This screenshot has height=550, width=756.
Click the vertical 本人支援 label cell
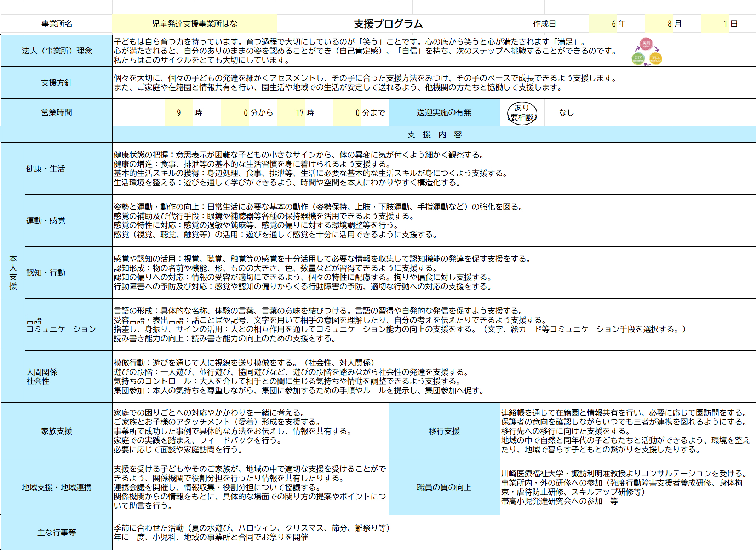pos(13,272)
